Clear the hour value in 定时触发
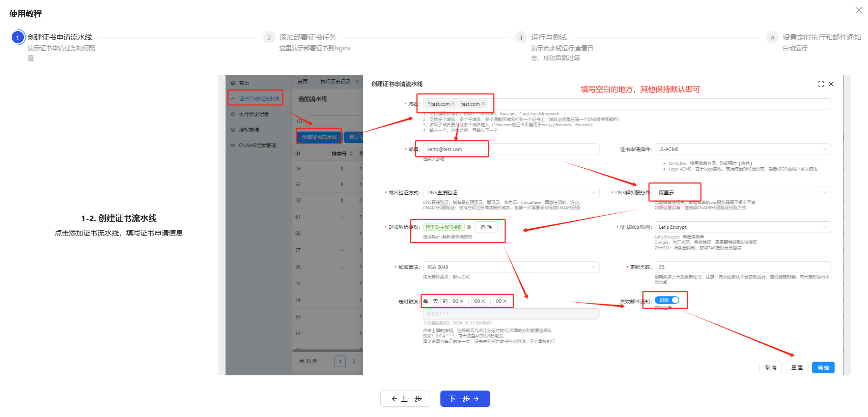The image size is (868, 417). (462, 302)
